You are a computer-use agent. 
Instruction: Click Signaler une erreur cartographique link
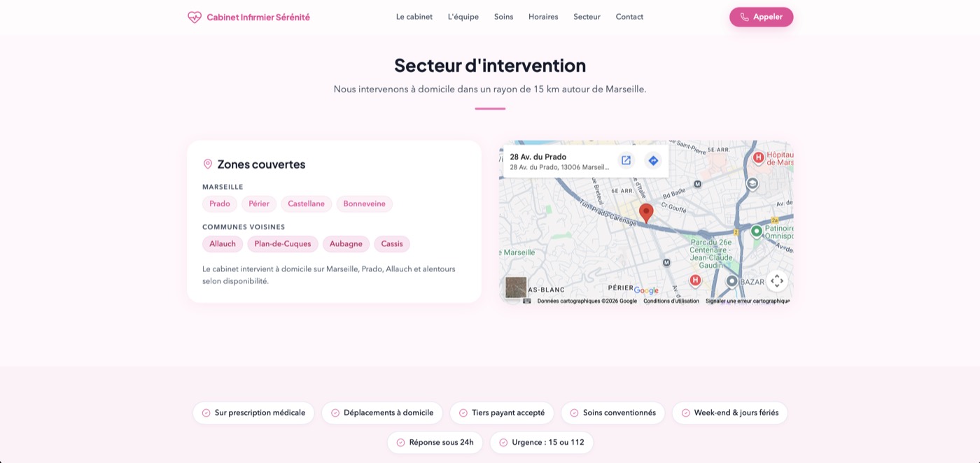pyautogui.click(x=748, y=301)
